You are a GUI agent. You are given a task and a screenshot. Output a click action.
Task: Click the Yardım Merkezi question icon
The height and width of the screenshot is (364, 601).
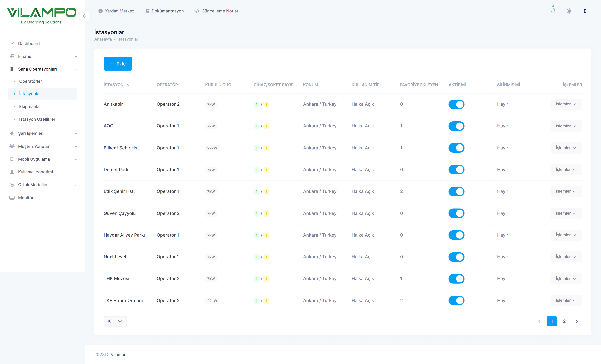(x=100, y=11)
